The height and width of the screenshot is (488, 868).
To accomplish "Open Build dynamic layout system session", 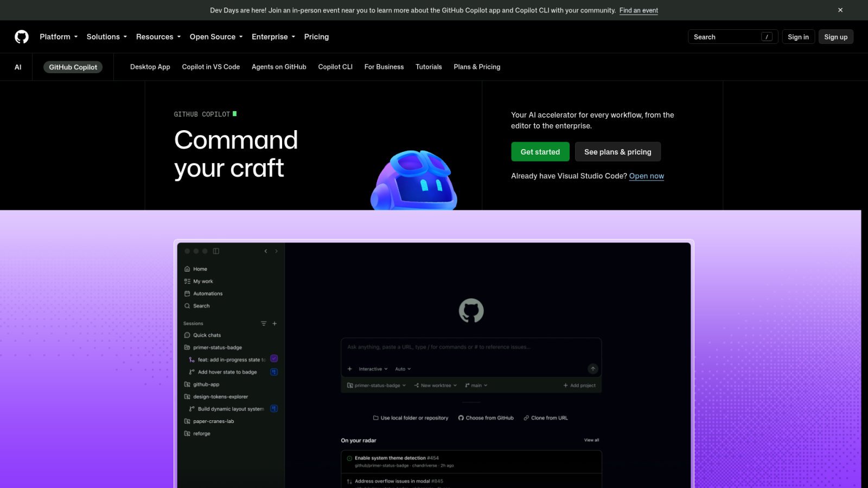I will (227, 409).
